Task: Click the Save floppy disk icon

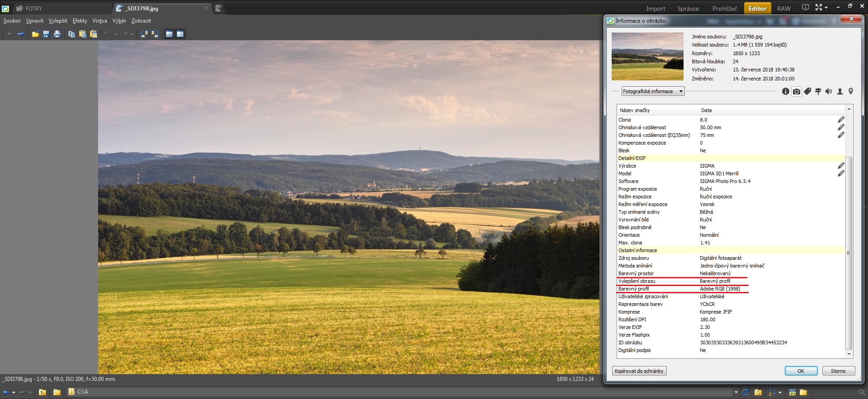Action: coord(46,34)
